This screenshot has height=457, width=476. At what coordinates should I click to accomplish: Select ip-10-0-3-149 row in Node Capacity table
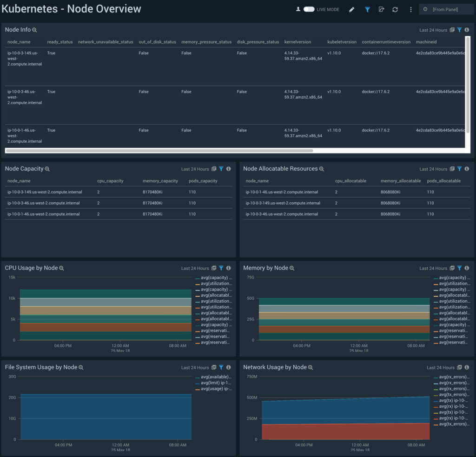pos(119,192)
